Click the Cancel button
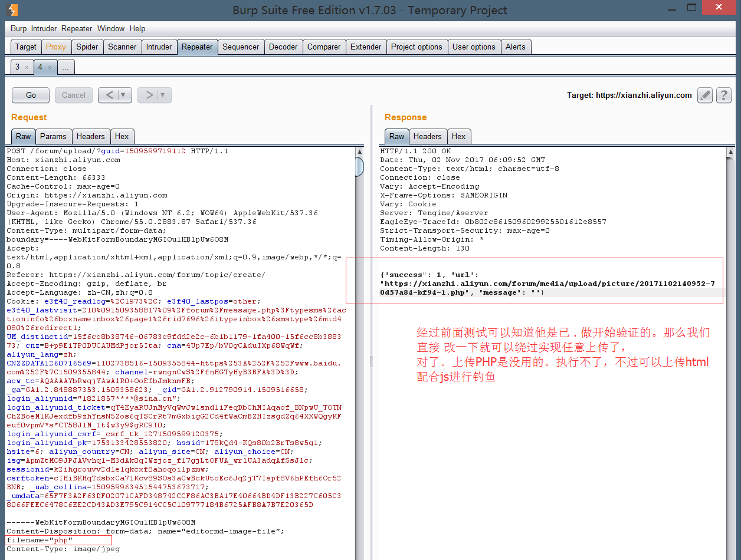The image size is (741, 560). click(x=74, y=95)
